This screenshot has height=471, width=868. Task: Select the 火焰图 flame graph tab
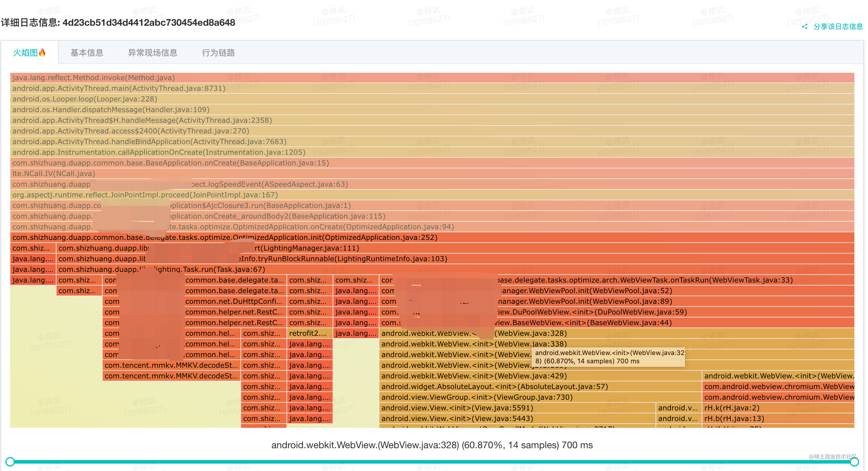29,53
